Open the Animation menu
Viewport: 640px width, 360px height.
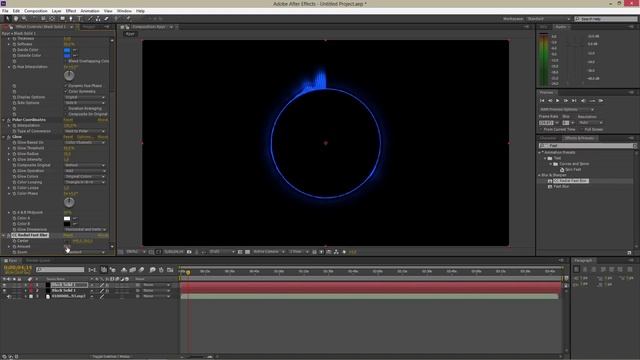(x=90, y=11)
